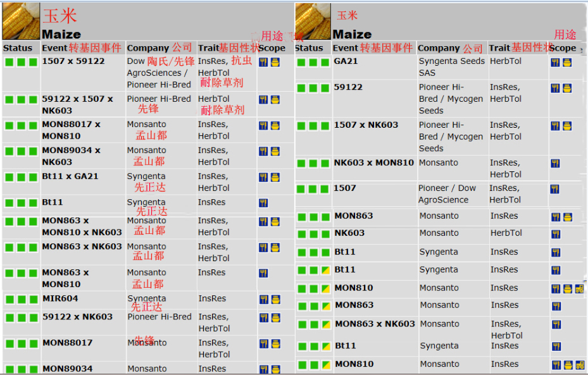Screen dimensions: 588x375
Task: Click the first green status square in the MIR604 row
Action: coord(10,300)
